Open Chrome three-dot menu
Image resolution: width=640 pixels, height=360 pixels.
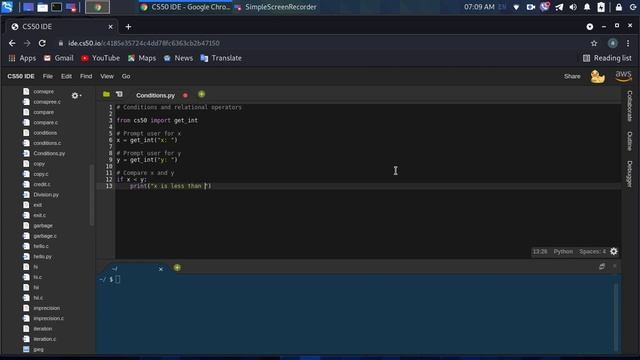point(628,43)
